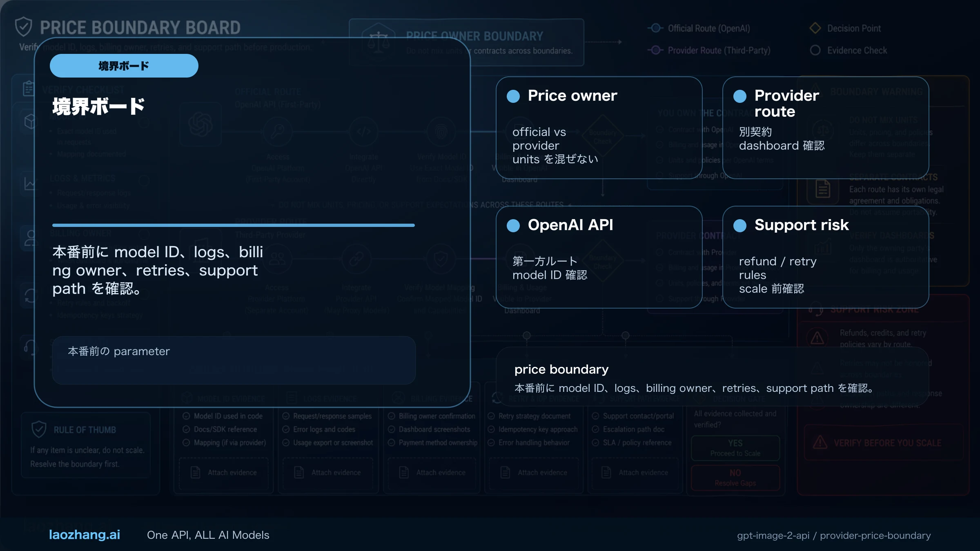980x551 pixels.
Task: Click the warning triangle in VERIFY BEFORE YOU SCALE
Action: (820, 442)
